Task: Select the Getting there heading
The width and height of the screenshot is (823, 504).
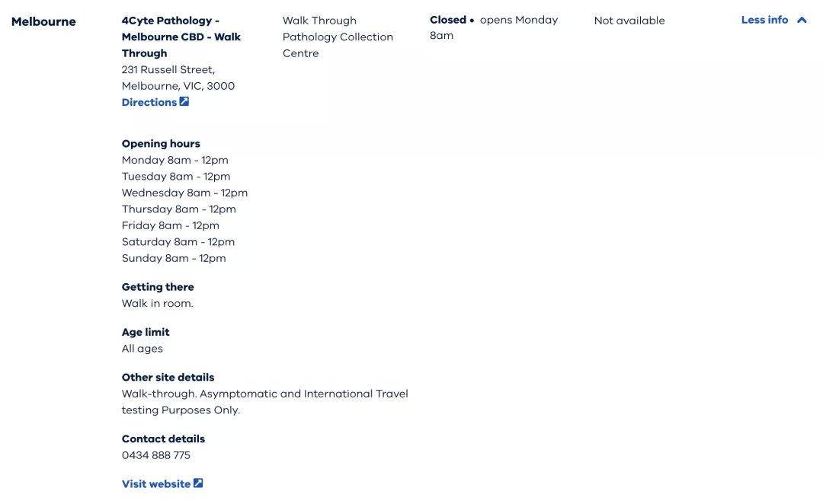Action: 158,287
